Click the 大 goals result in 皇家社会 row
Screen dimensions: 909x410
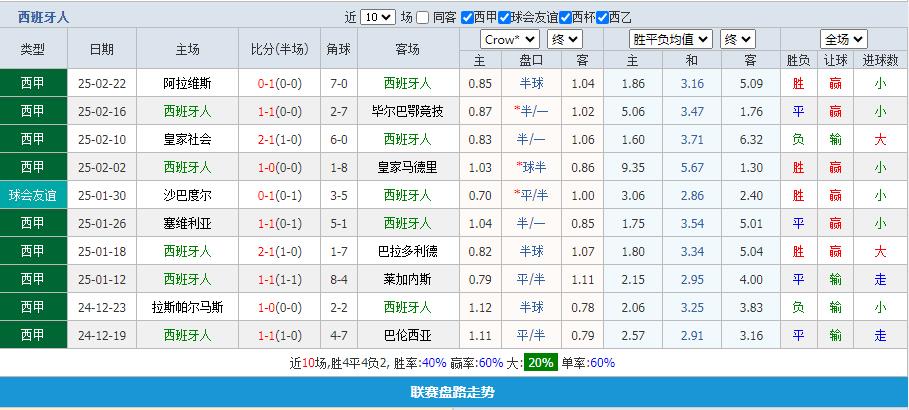pyautogui.click(x=880, y=139)
